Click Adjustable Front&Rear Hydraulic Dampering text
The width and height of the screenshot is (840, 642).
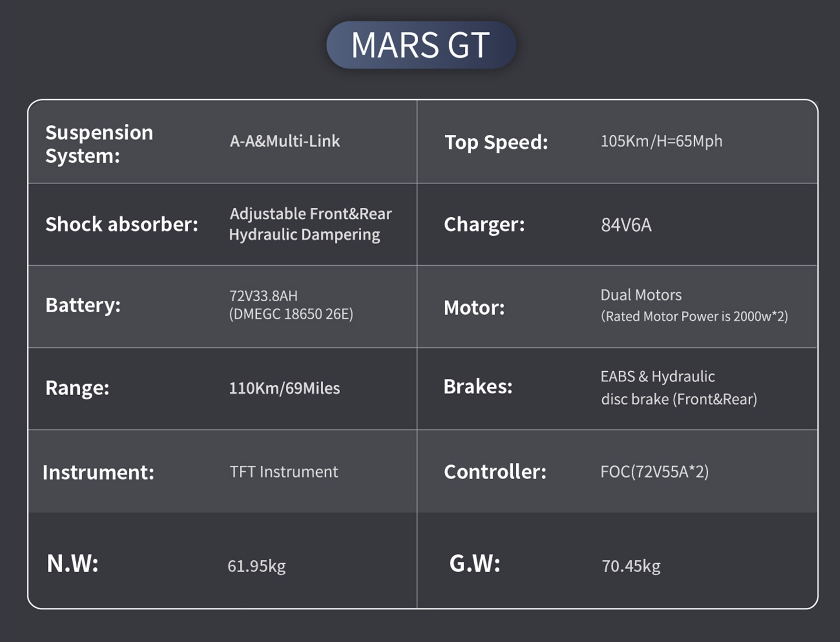[x=310, y=224]
